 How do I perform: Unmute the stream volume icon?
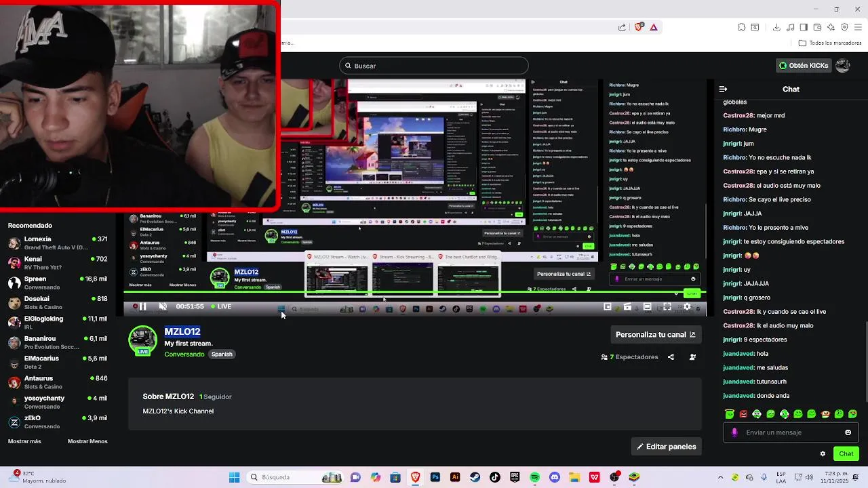tap(163, 306)
